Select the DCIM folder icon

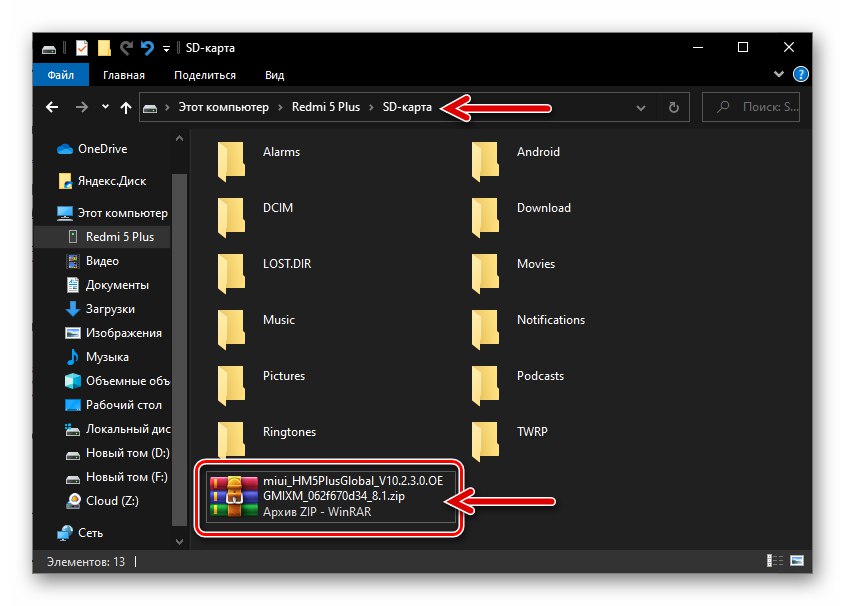tap(231, 217)
